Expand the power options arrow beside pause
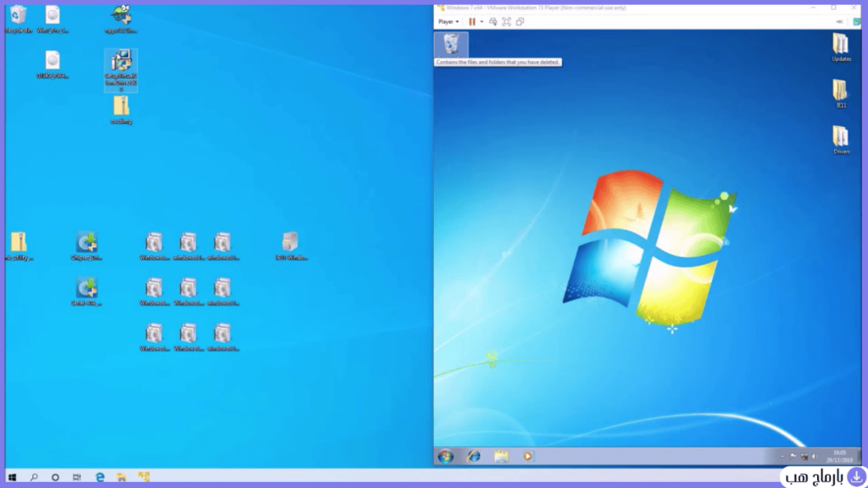The height and width of the screenshot is (488, 868). click(481, 21)
